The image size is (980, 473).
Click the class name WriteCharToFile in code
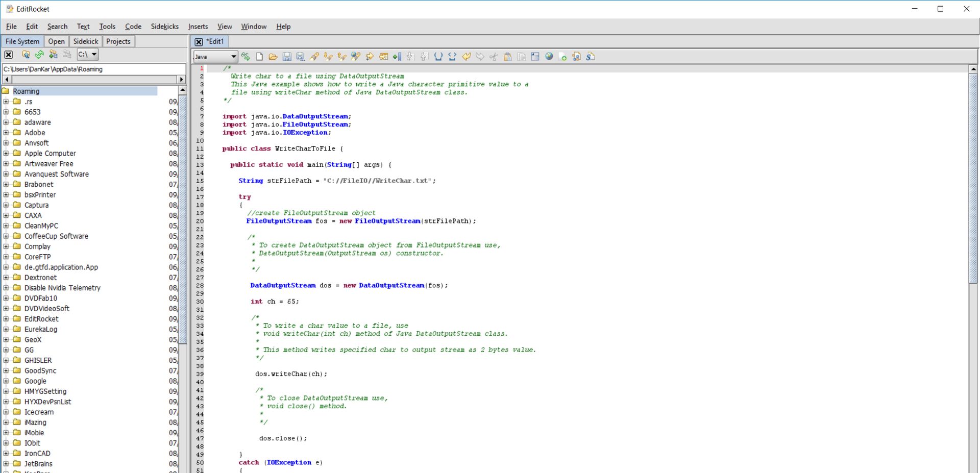305,148
